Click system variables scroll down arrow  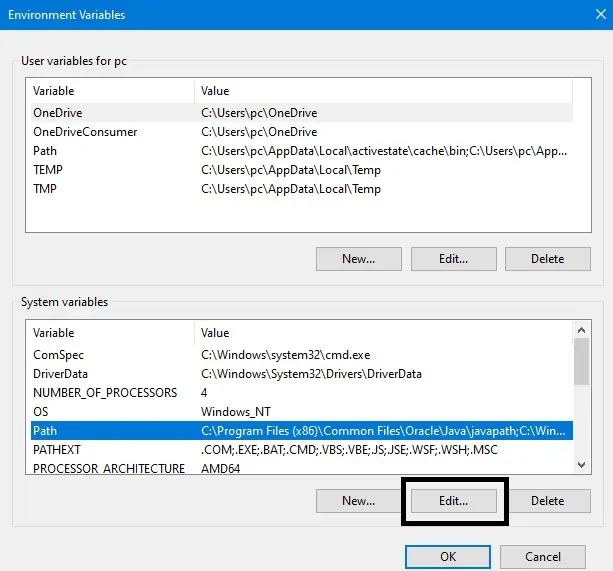tap(581, 465)
